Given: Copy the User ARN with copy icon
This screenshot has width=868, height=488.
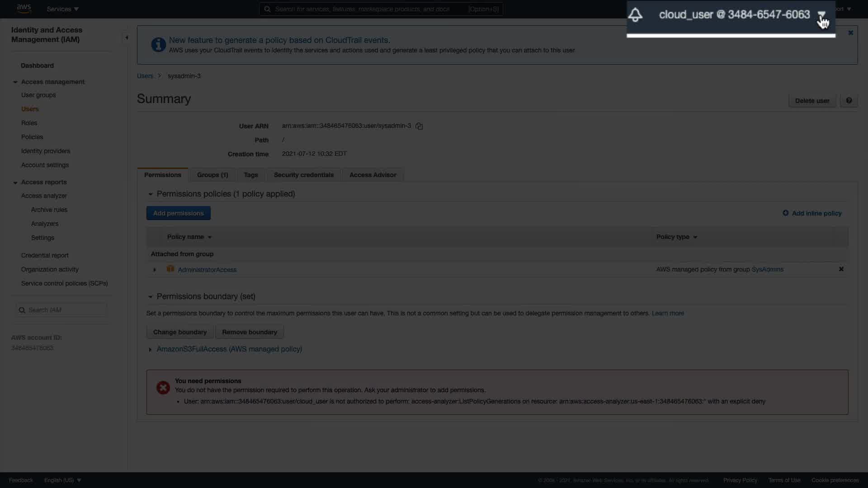Looking at the screenshot, I should (419, 126).
